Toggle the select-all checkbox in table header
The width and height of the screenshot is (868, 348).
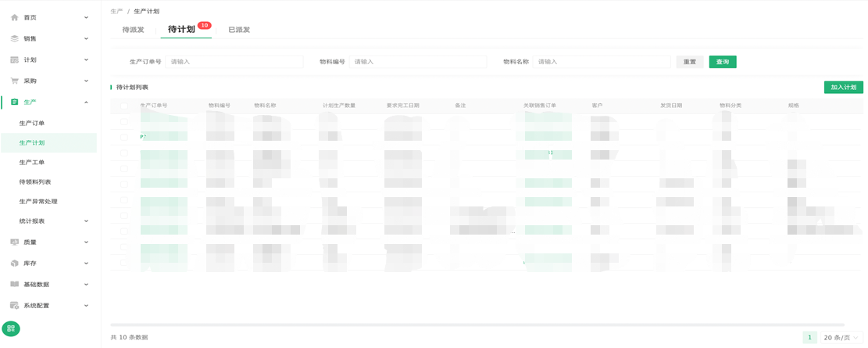click(x=124, y=106)
